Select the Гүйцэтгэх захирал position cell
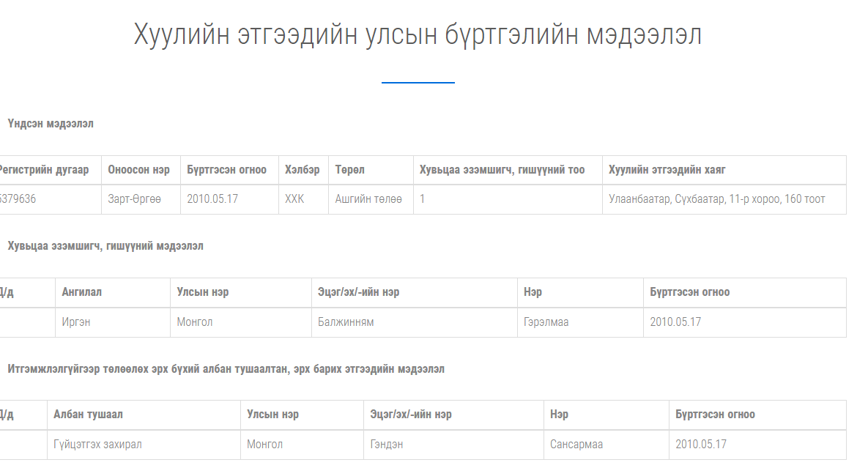The height and width of the screenshot is (468, 868). [97, 444]
